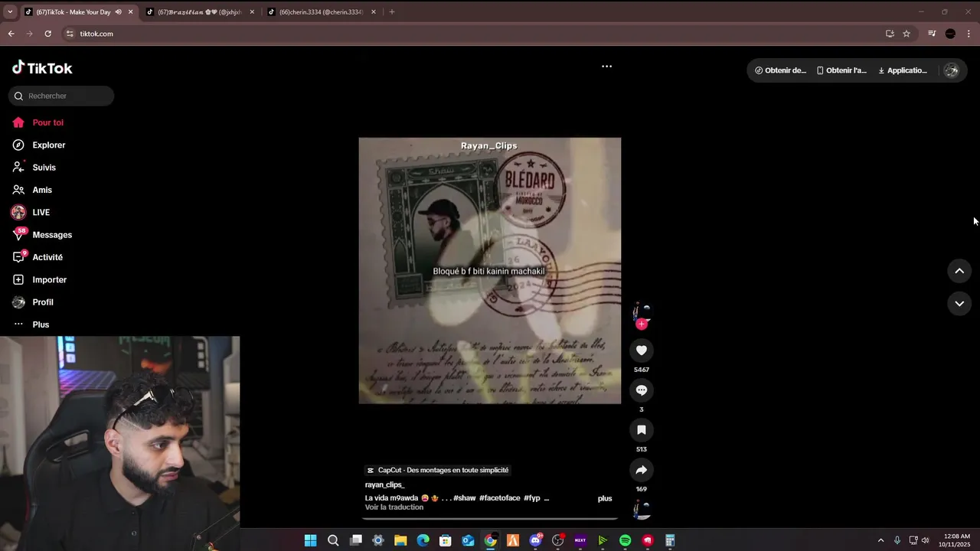Open the Chrome three-dot menu

coord(969,34)
